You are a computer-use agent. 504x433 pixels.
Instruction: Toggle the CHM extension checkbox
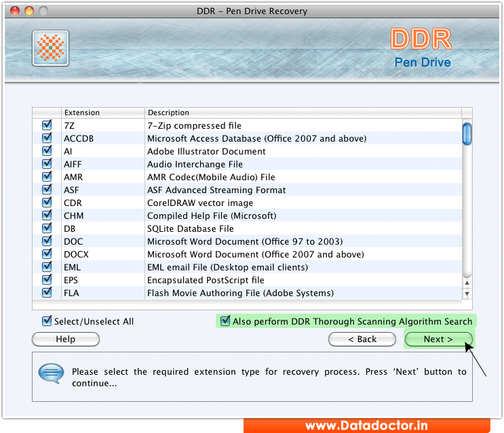point(47,215)
